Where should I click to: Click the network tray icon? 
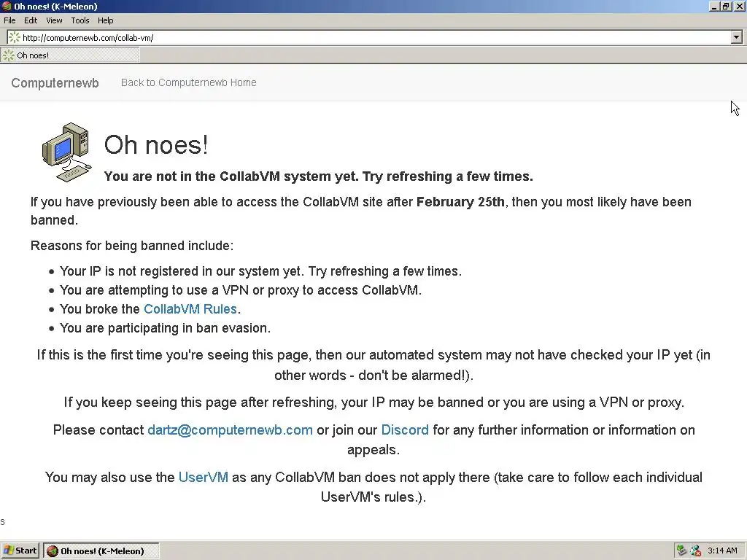[x=682, y=551]
